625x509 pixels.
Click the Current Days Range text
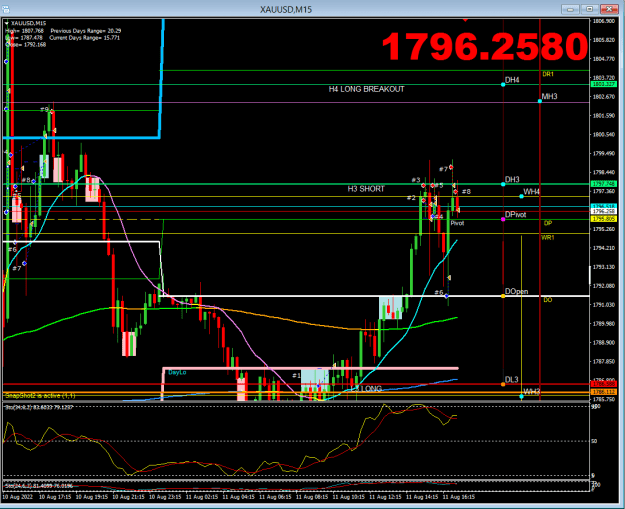point(85,38)
